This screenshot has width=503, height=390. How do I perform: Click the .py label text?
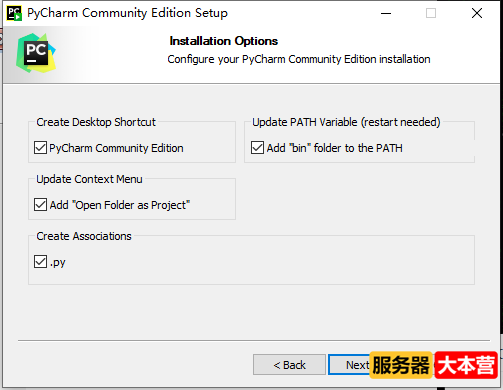[x=58, y=263]
